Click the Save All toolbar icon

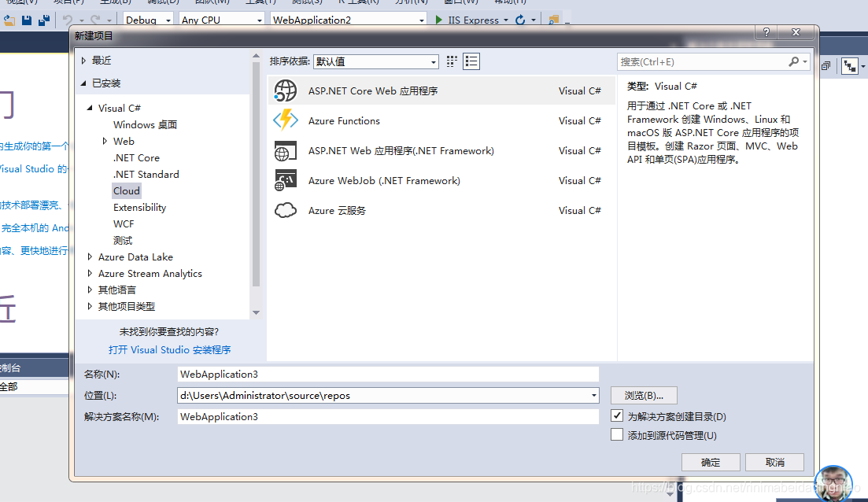(44, 20)
